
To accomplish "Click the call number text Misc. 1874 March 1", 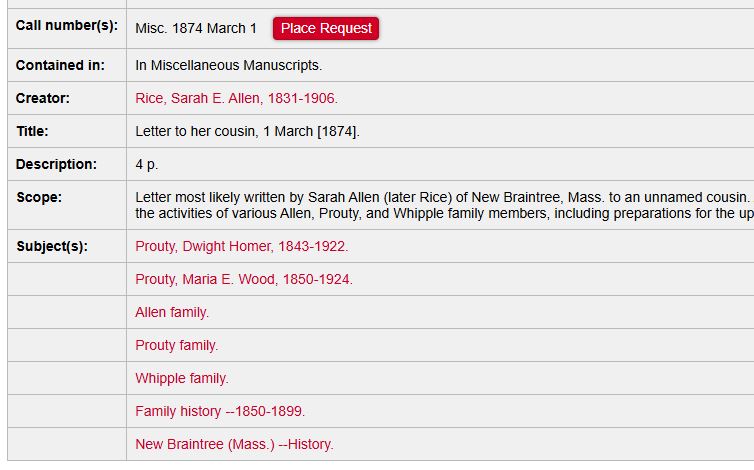I will (x=196, y=28).
